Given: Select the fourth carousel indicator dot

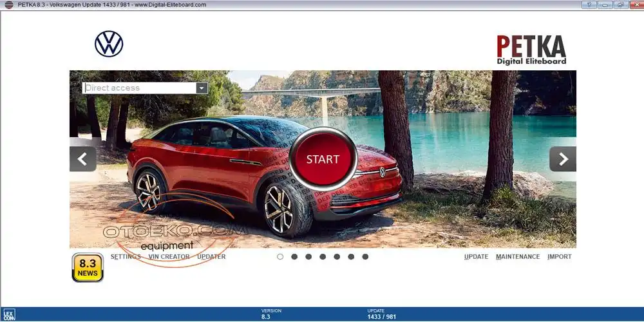Looking at the screenshot, I should click(323, 256).
